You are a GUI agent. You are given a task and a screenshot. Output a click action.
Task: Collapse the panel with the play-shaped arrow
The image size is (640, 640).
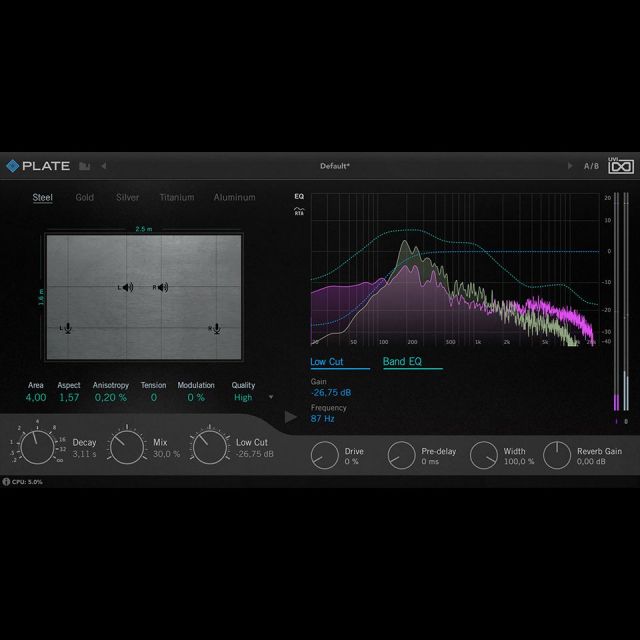click(x=291, y=417)
